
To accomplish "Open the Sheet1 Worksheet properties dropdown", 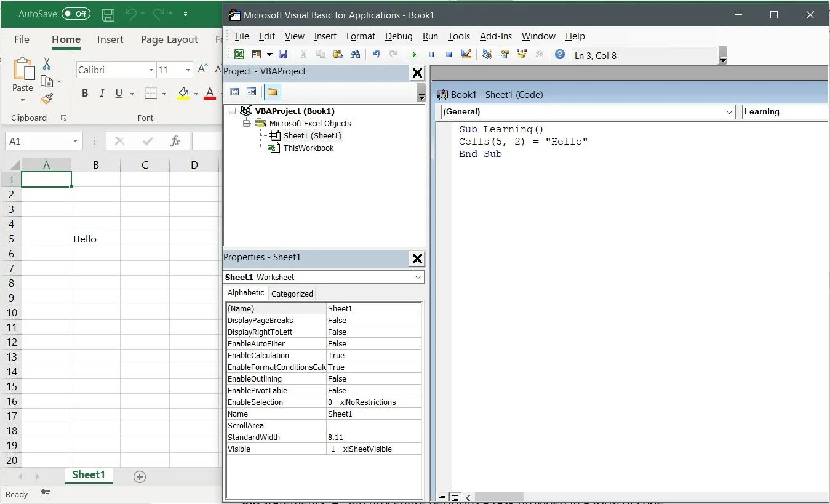I will coord(418,278).
